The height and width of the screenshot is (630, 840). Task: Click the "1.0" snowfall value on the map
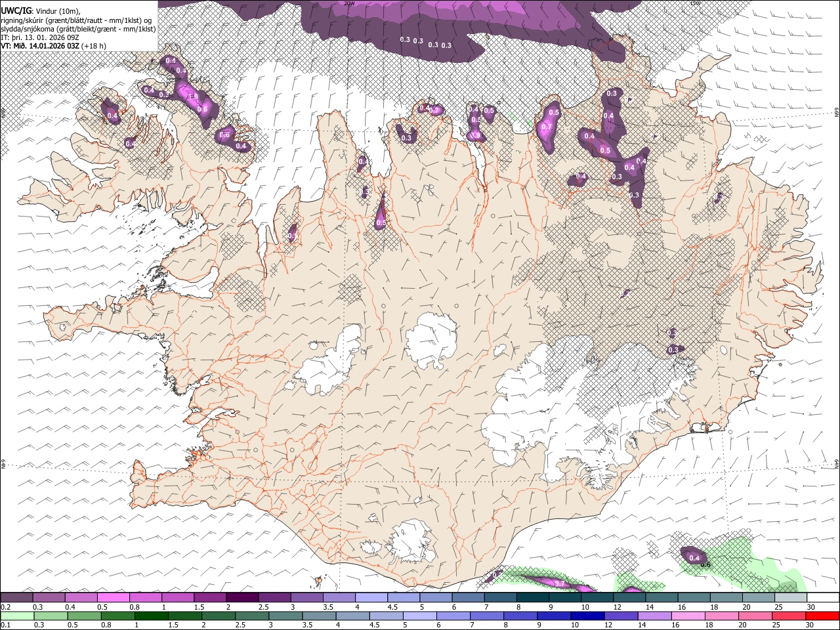[x=192, y=96]
